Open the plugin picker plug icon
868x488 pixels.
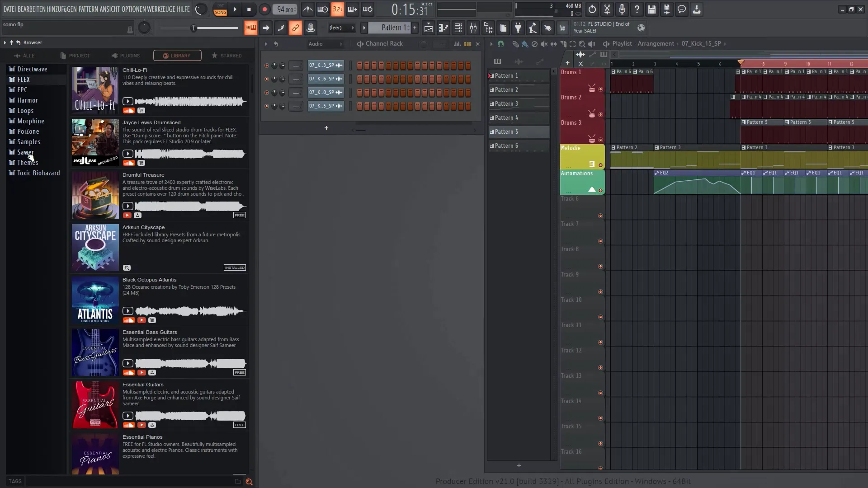pyautogui.click(x=518, y=28)
